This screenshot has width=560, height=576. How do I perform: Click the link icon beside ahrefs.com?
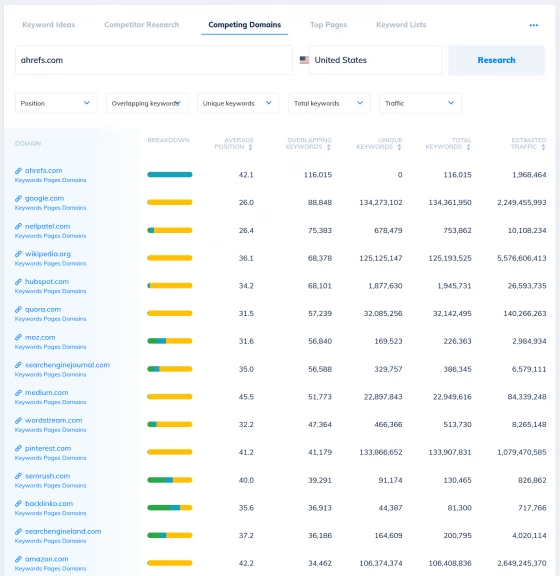[x=18, y=170]
